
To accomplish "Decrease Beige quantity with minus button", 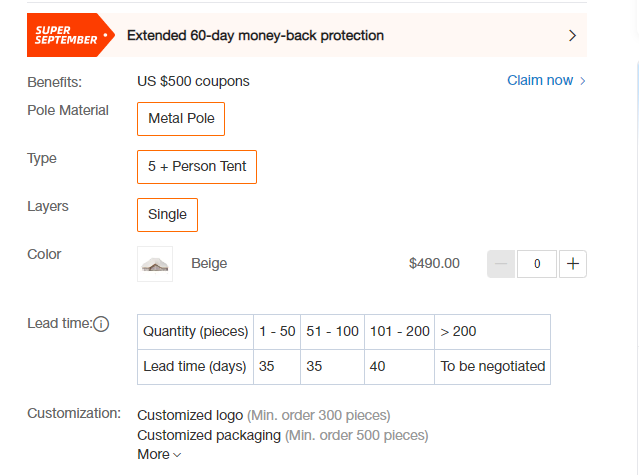I will pyautogui.click(x=501, y=264).
